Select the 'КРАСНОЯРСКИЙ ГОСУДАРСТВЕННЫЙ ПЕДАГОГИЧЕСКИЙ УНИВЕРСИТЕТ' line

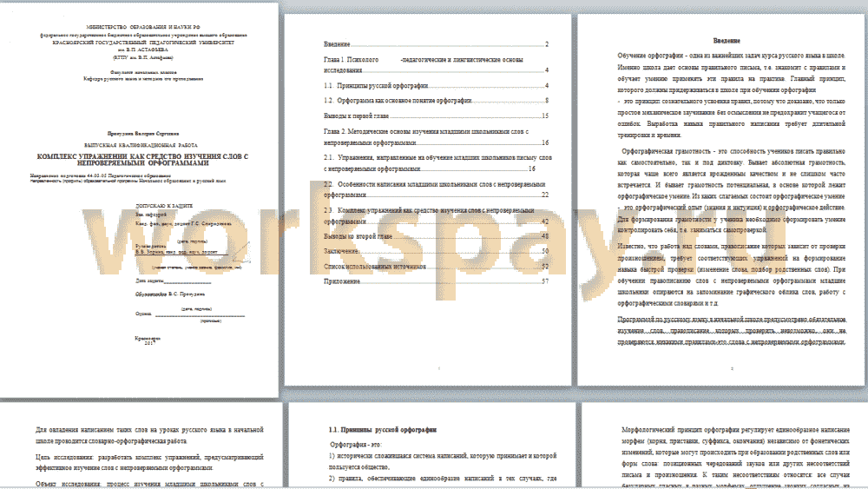(x=143, y=42)
